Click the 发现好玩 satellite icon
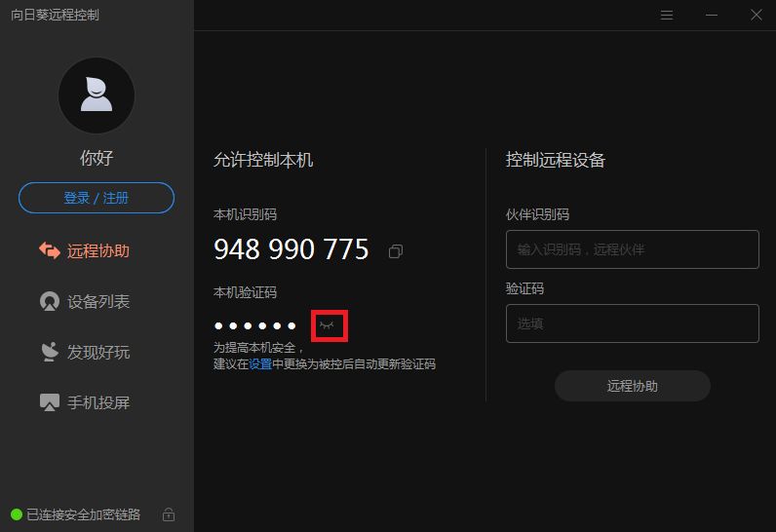 50,352
